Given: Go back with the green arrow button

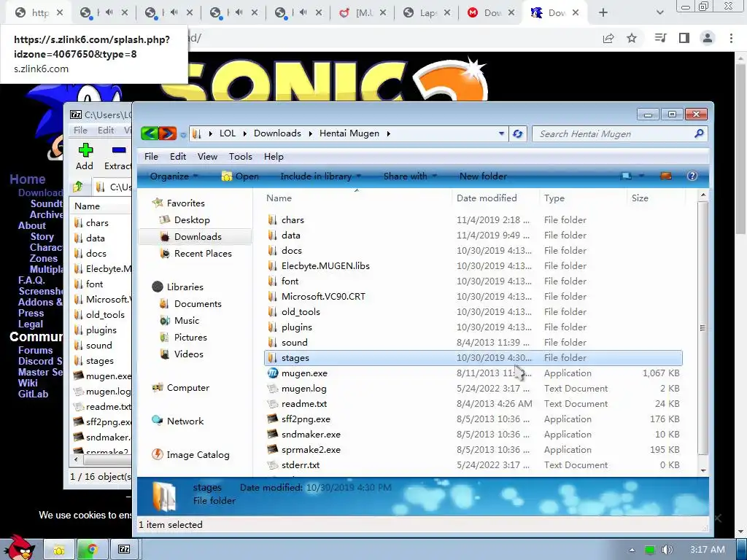Looking at the screenshot, I should [x=150, y=133].
